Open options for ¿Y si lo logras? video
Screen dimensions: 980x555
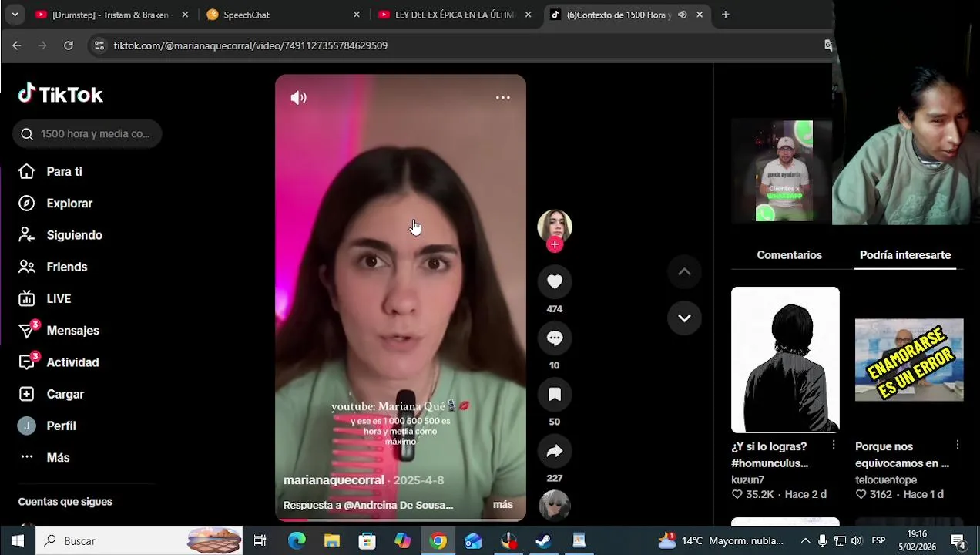coord(834,446)
